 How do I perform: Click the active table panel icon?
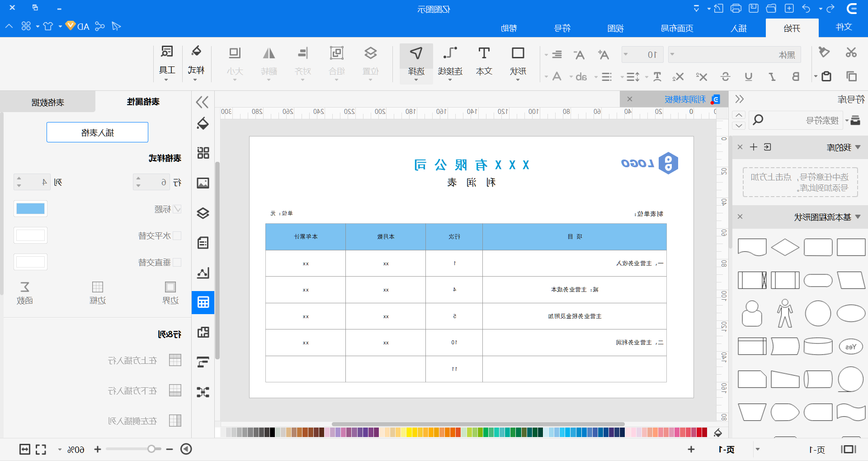(x=203, y=302)
